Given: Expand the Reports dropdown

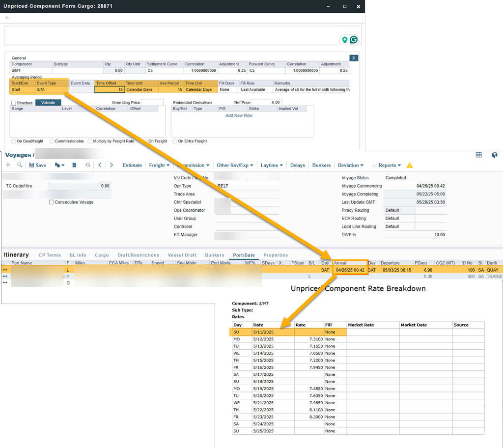Looking at the screenshot, I should pyautogui.click(x=387, y=165).
